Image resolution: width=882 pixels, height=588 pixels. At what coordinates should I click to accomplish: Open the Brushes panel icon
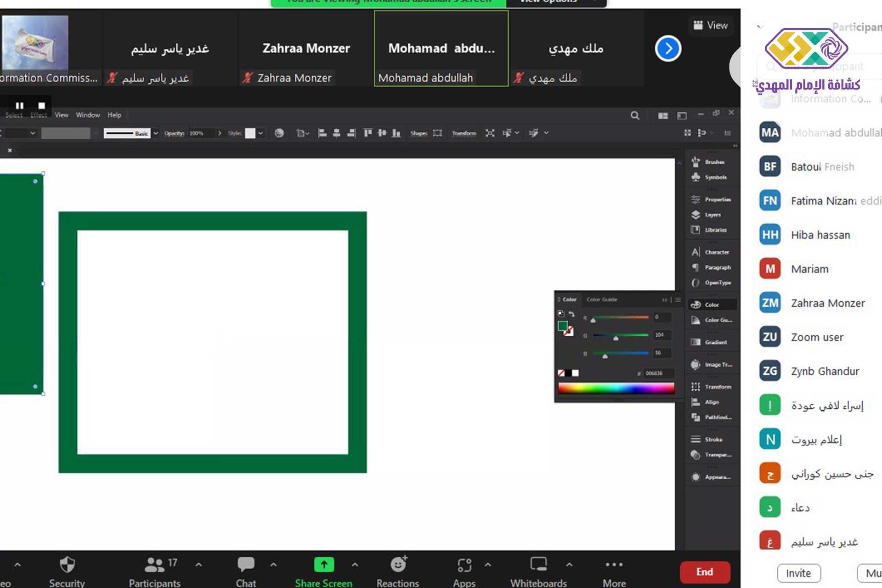[696, 162]
